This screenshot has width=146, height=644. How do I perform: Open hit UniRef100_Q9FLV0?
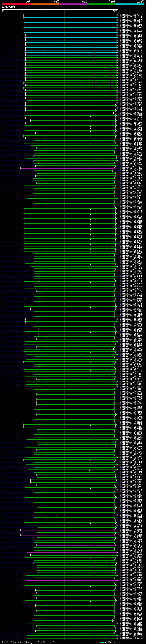131,15
